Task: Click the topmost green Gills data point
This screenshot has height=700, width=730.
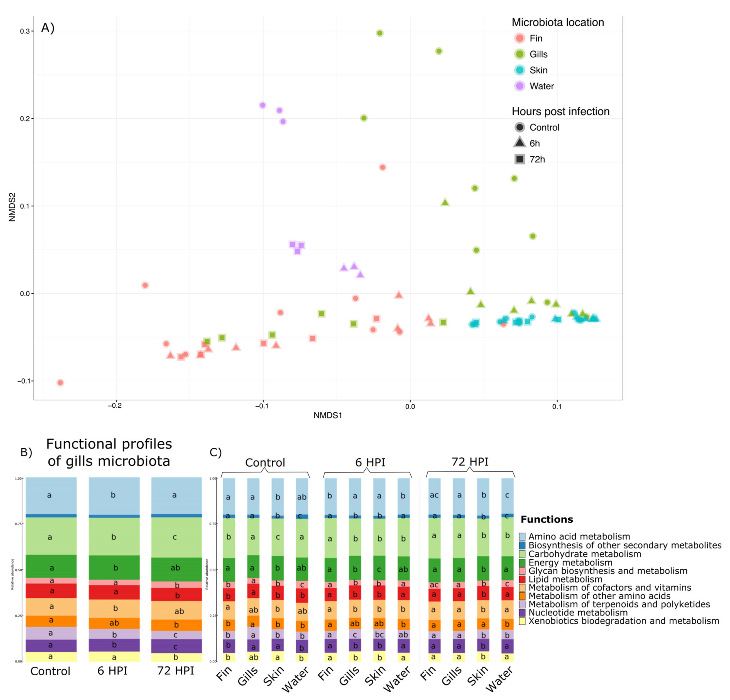Action: pyautogui.click(x=379, y=33)
